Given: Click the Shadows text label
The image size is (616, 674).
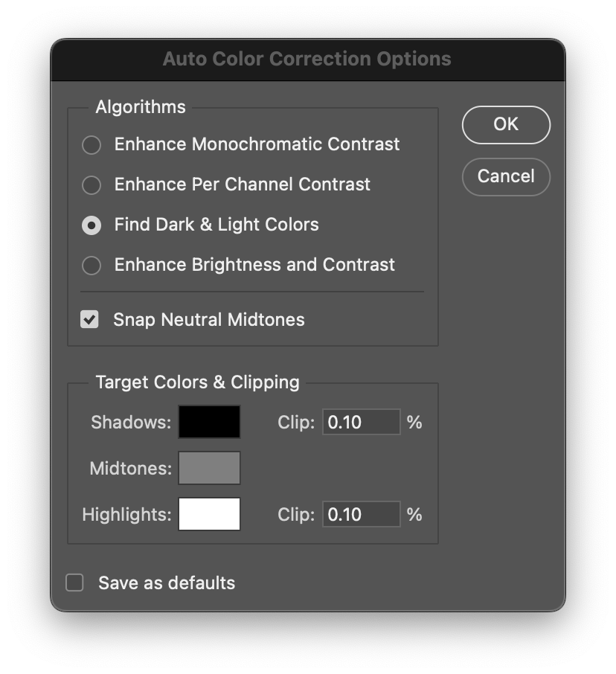Looking at the screenshot, I should click(131, 423).
